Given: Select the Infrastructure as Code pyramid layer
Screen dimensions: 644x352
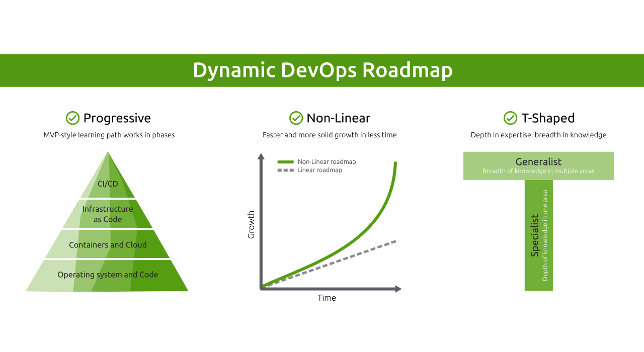Looking at the screenshot, I should point(108,214).
